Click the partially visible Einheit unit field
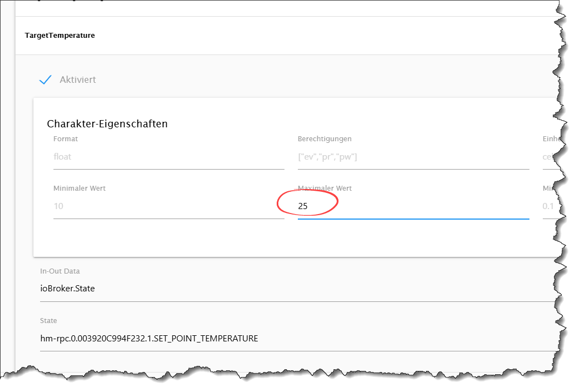 (x=549, y=157)
